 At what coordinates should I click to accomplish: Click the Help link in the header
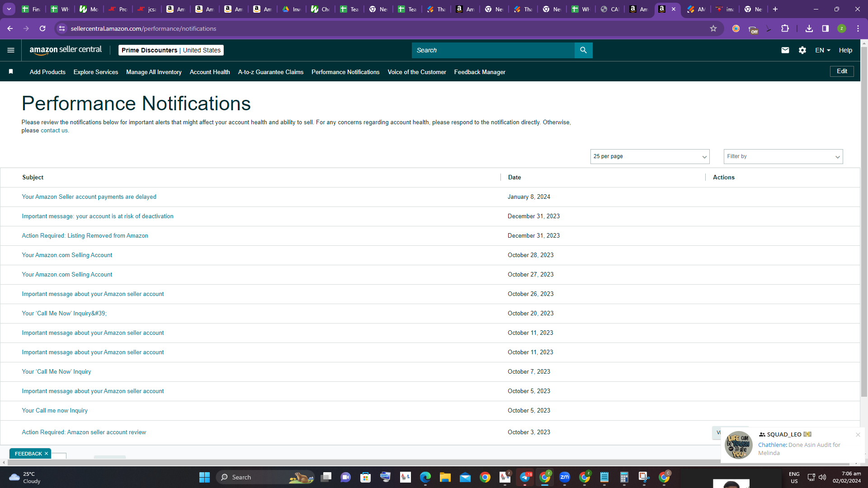coord(845,50)
